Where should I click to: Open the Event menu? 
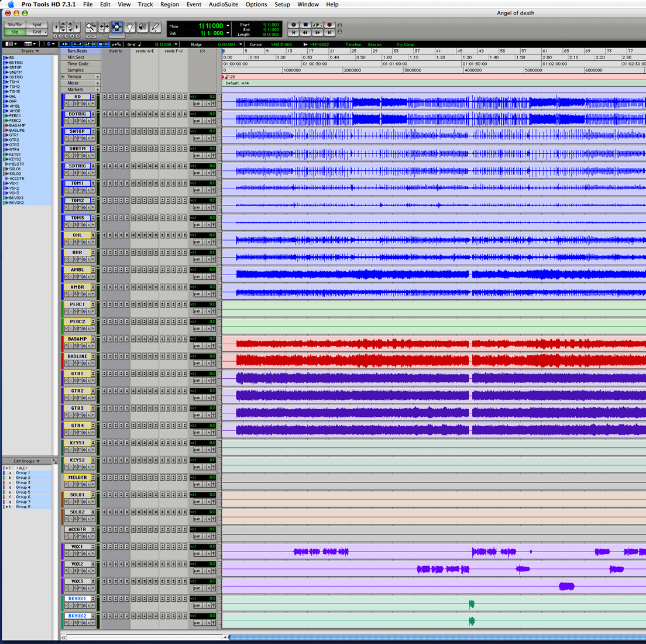[194, 5]
